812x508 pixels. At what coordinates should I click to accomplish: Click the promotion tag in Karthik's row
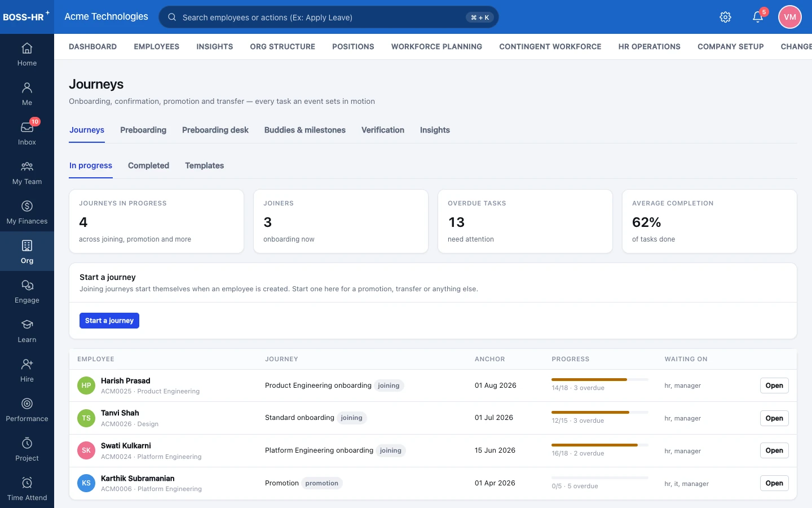(322, 483)
